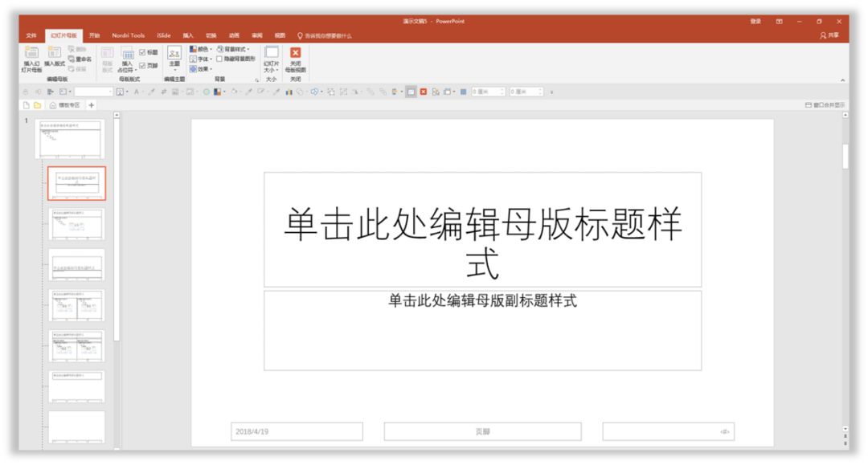This screenshot has width=868, height=465.
Task: Open the Slide Size dropdown (幻灯片大小)
Action: coord(272,59)
